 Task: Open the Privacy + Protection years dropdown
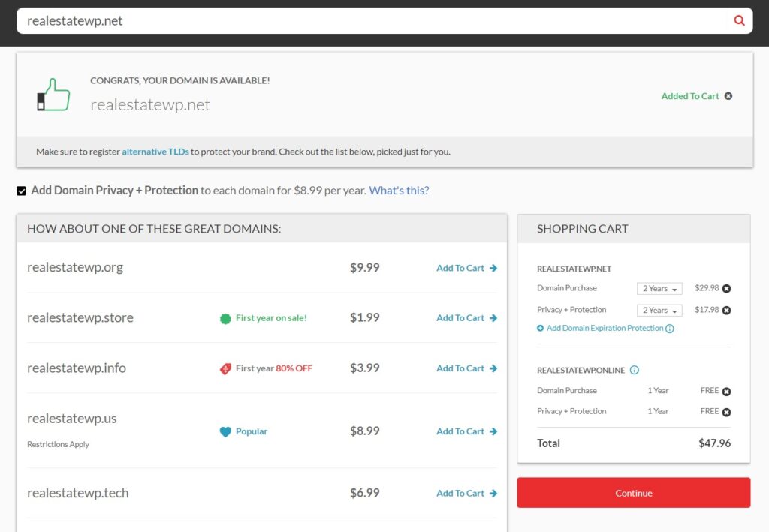coord(659,310)
